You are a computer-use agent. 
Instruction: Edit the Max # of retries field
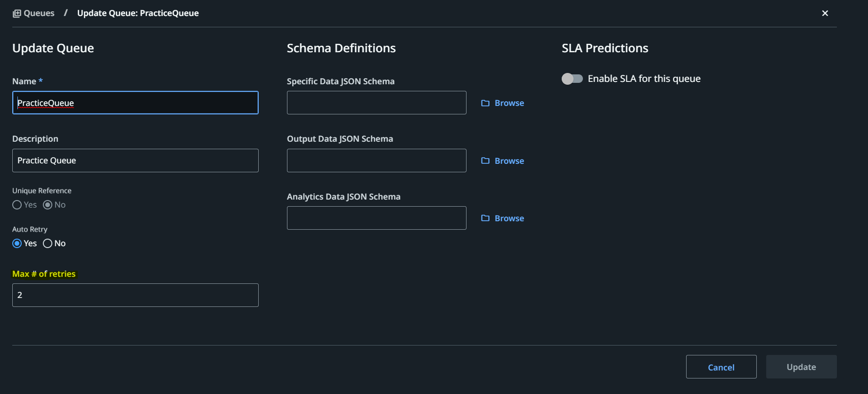pos(135,295)
